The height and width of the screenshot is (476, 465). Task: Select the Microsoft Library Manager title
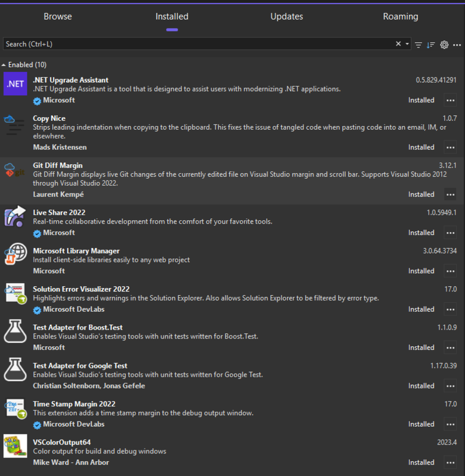click(76, 250)
